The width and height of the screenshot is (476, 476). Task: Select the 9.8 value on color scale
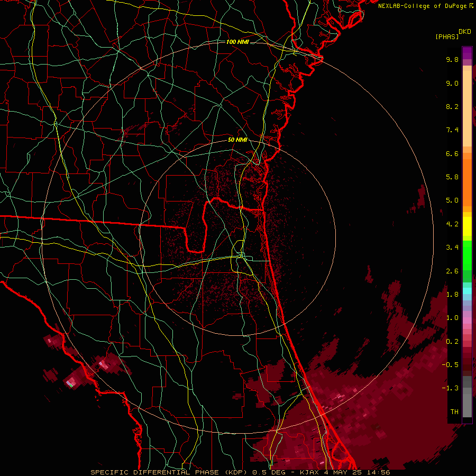(452, 59)
